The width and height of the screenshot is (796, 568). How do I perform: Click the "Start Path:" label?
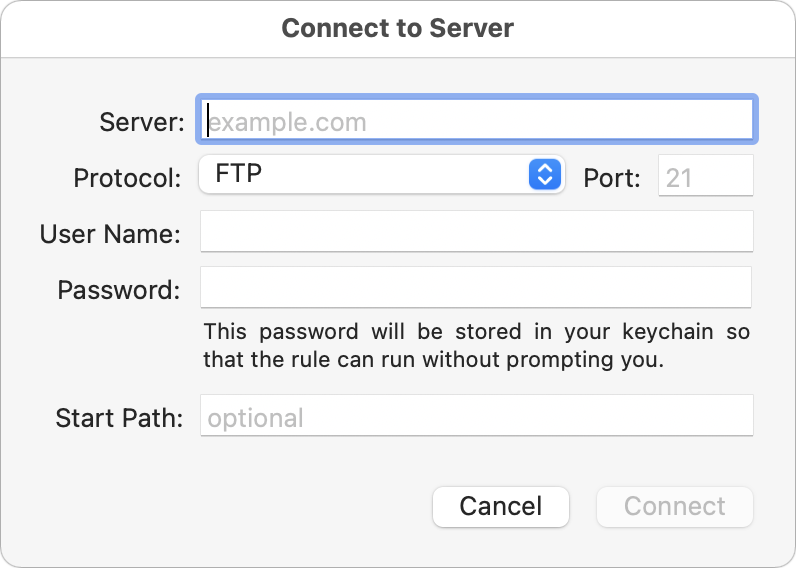[119, 418]
